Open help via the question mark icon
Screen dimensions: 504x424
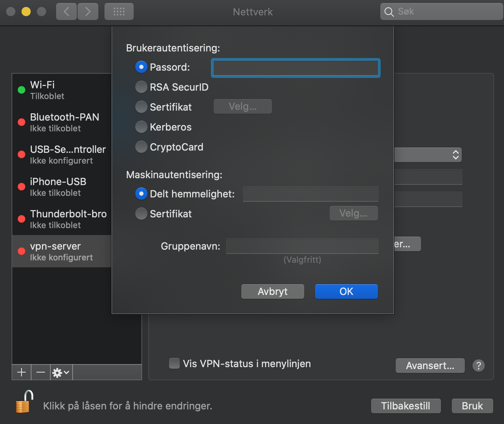click(478, 365)
